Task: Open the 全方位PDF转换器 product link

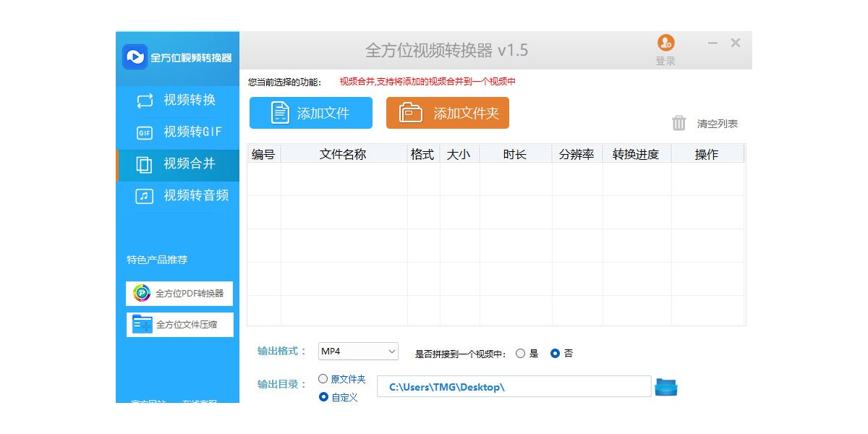Action: (179, 294)
